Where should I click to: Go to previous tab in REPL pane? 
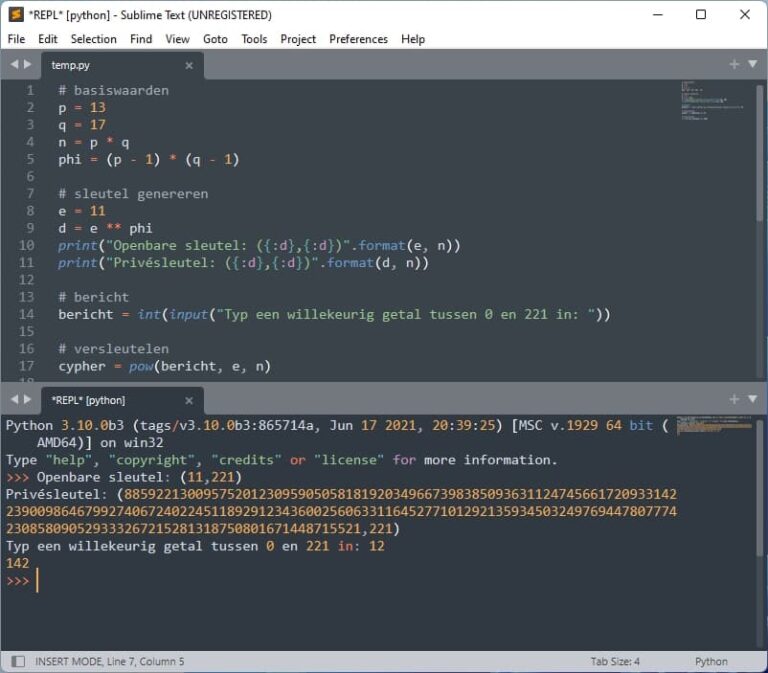point(14,399)
